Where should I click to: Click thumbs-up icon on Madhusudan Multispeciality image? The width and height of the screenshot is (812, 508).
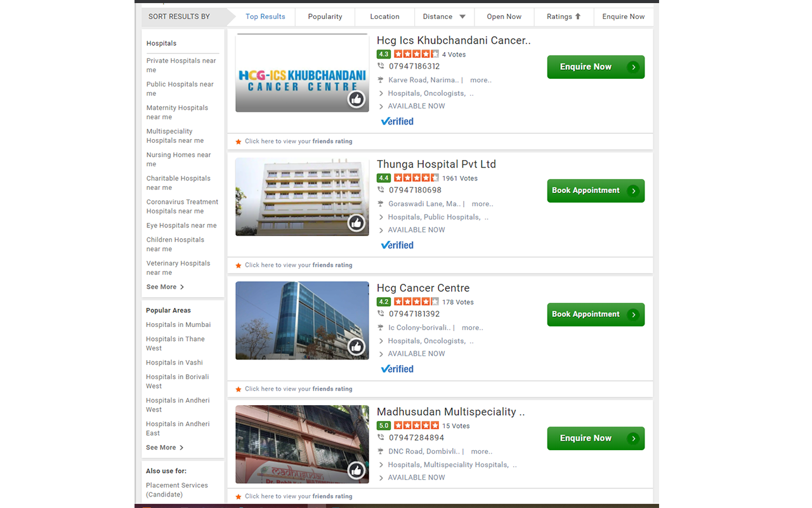coord(356,471)
